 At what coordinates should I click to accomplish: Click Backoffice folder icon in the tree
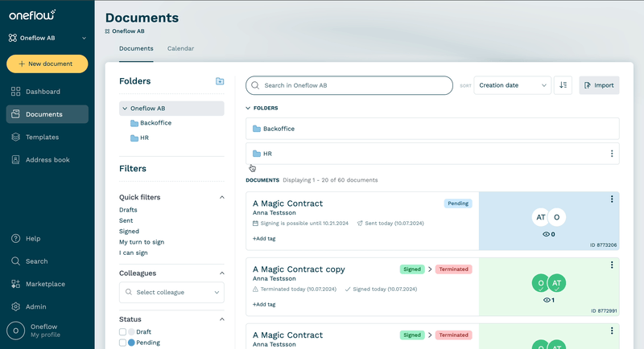134,123
